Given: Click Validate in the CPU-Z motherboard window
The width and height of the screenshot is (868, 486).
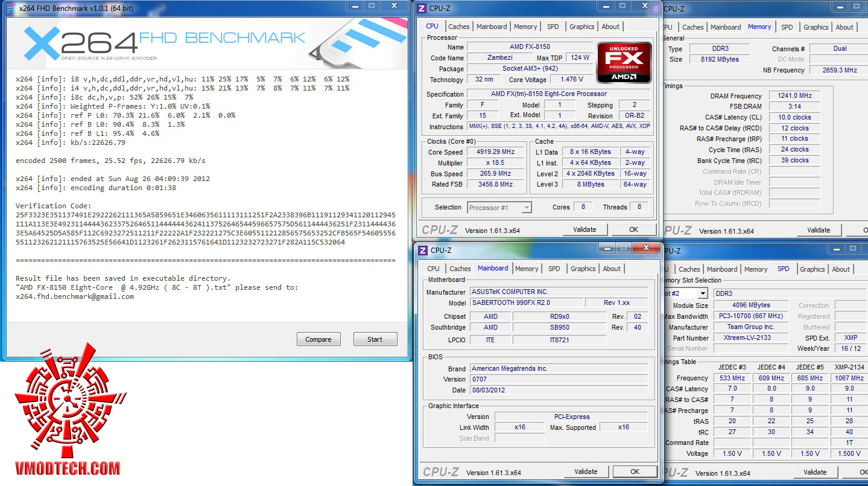Looking at the screenshot, I should (x=586, y=472).
